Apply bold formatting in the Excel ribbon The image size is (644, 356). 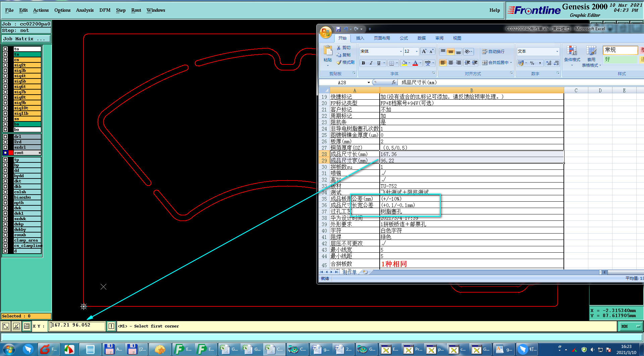tap(363, 63)
